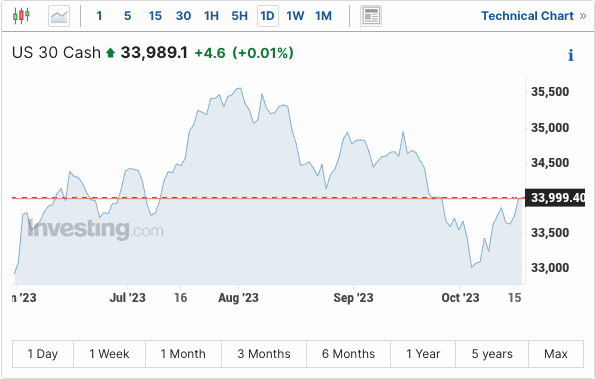The width and height of the screenshot is (595, 379).
Task: Choose the 15 minute interval
Action: 155,16
